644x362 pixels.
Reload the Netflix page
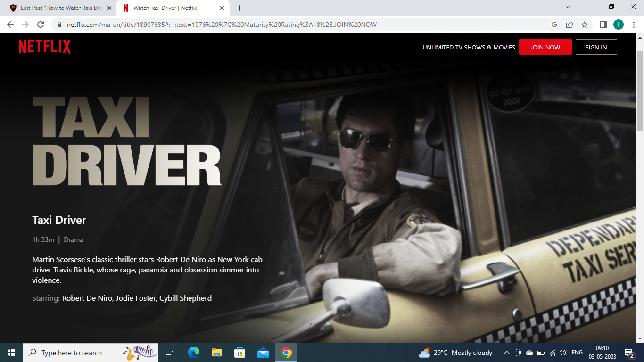(x=41, y=25)
